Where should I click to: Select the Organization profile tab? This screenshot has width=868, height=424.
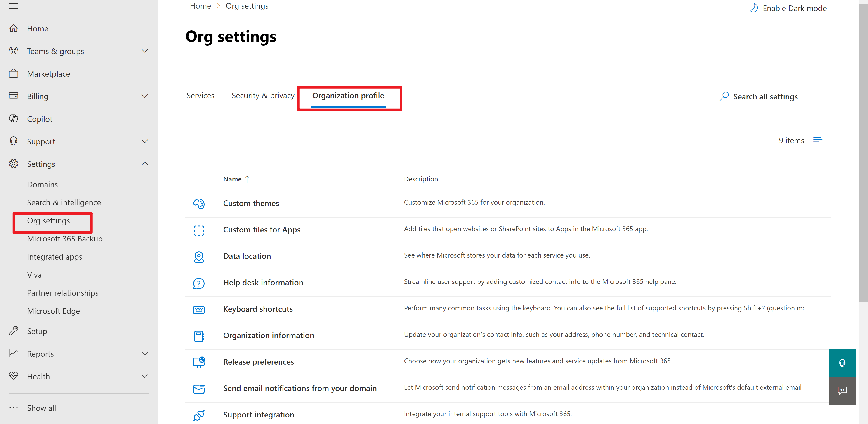pyautogui.click(x=348, y=96)
